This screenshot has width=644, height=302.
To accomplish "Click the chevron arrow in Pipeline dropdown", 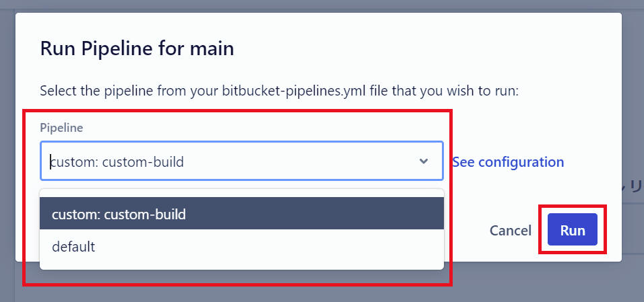I will (x=423, y=161).
